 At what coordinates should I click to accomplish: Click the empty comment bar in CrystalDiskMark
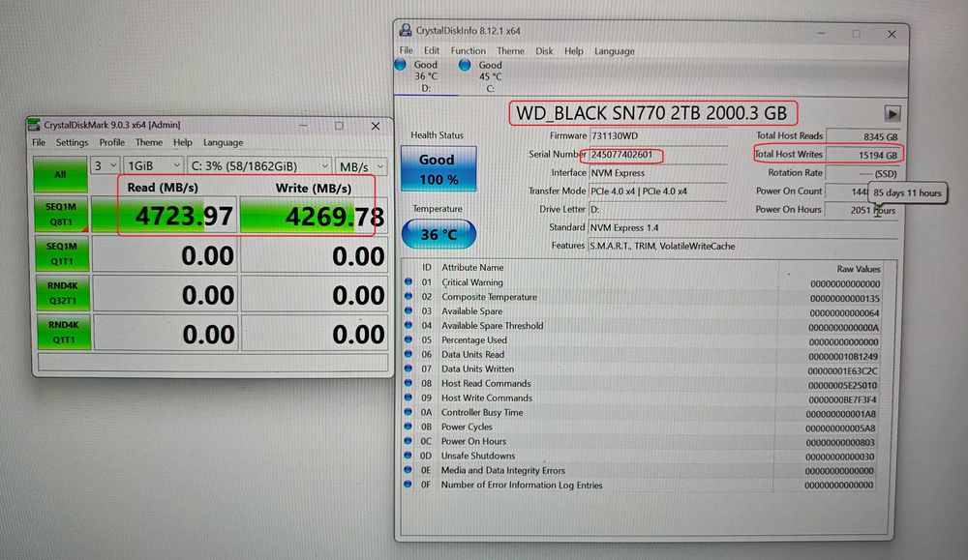pyautogui.click(x=213, y=362)
